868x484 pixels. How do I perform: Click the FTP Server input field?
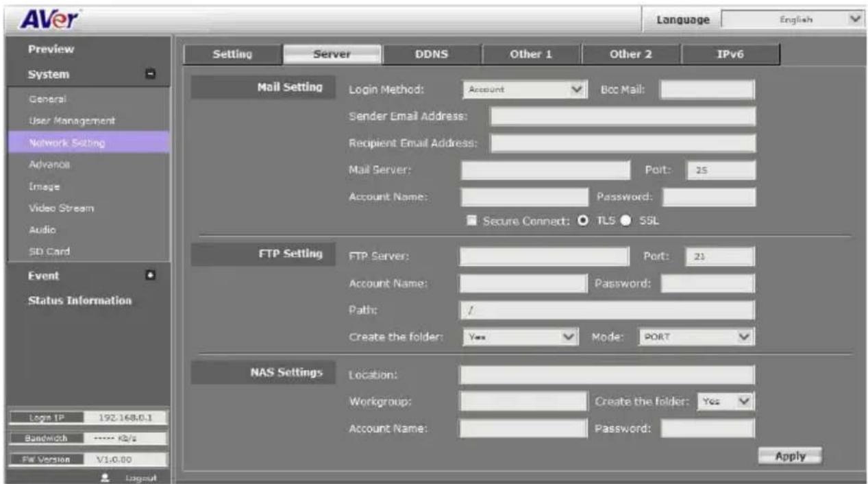click(544, 256)
